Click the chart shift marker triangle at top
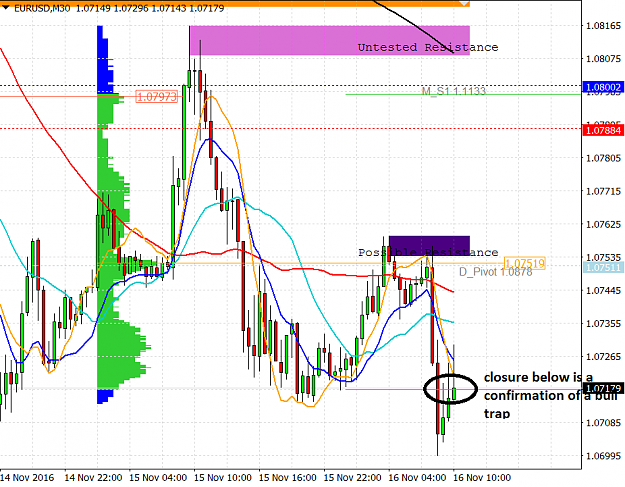This screenshot has width=625, height=487. (464, 3)
